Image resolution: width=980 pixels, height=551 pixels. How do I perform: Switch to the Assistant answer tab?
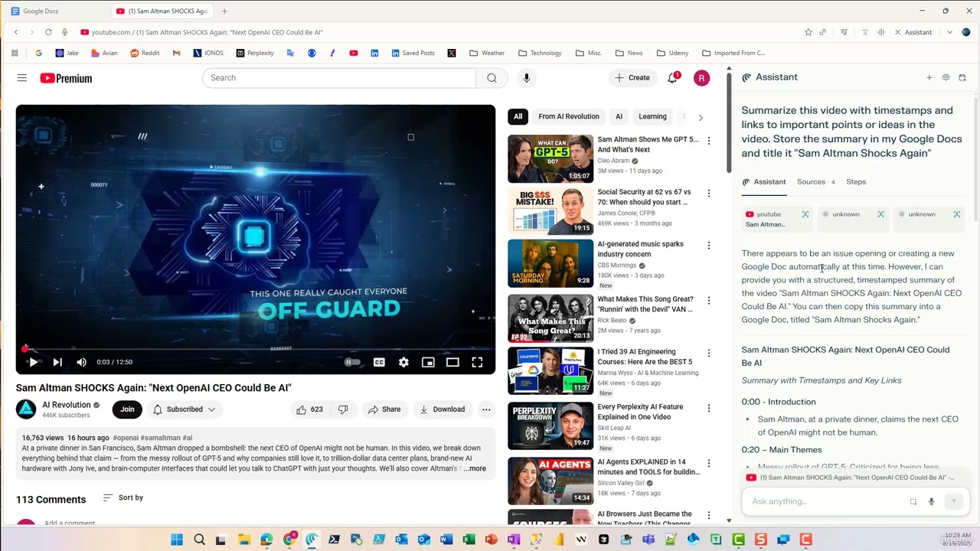point(764,182)
